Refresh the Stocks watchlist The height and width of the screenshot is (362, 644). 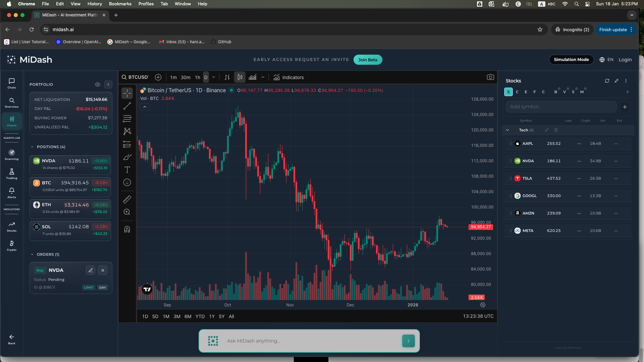(607, 81)
